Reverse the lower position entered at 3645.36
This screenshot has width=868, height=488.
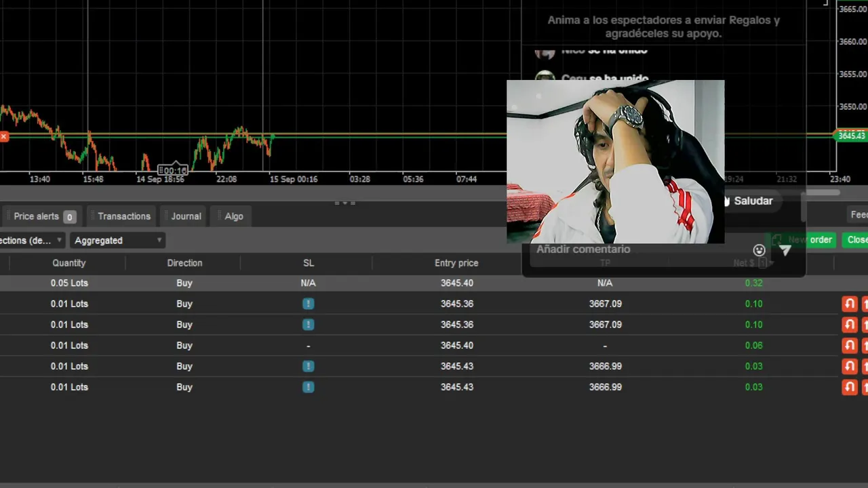pos(850,325)
